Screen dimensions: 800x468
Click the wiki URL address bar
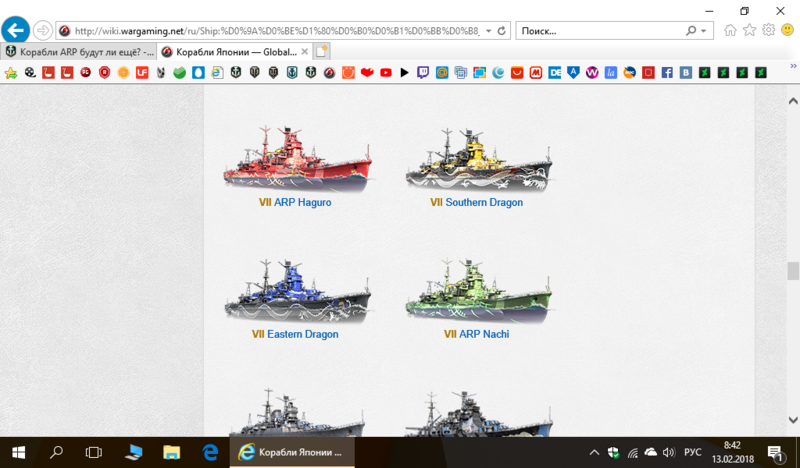point(276,31)
